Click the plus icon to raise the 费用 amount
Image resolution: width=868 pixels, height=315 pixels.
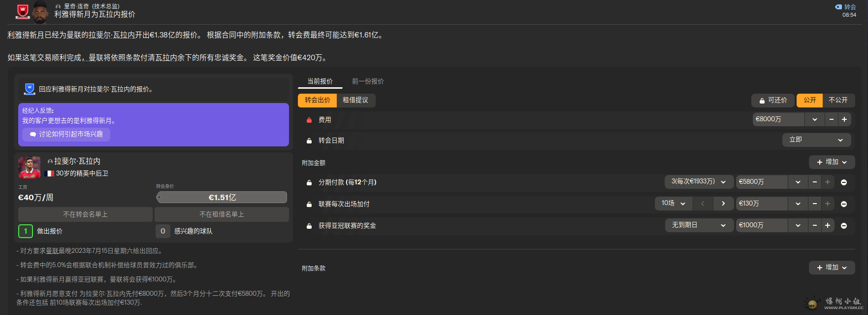844,119
